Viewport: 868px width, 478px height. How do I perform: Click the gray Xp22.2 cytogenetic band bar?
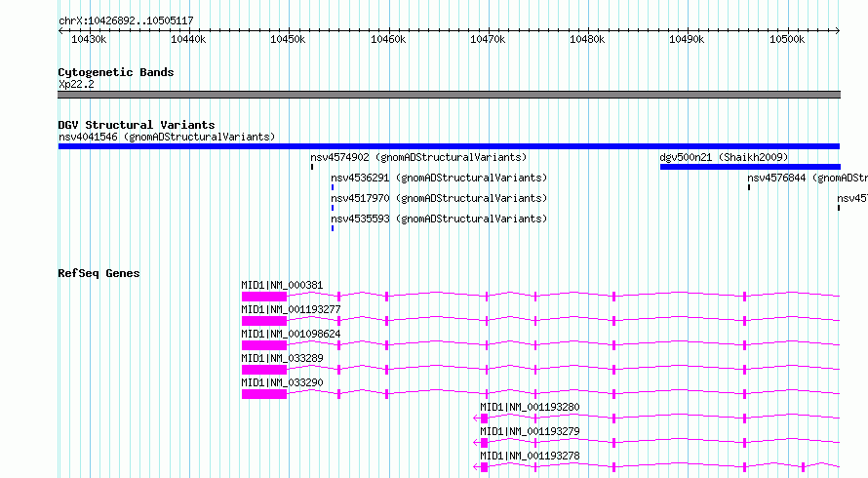click(449, 95)
